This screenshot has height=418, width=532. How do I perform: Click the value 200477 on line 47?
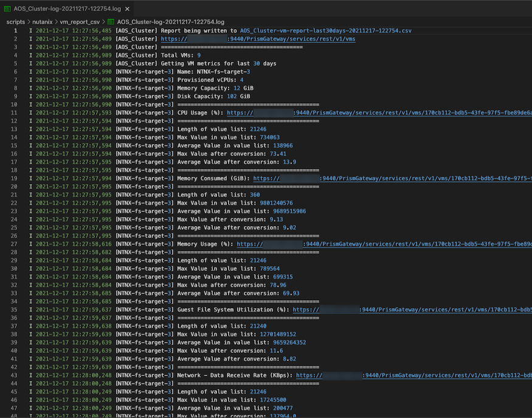283,408
